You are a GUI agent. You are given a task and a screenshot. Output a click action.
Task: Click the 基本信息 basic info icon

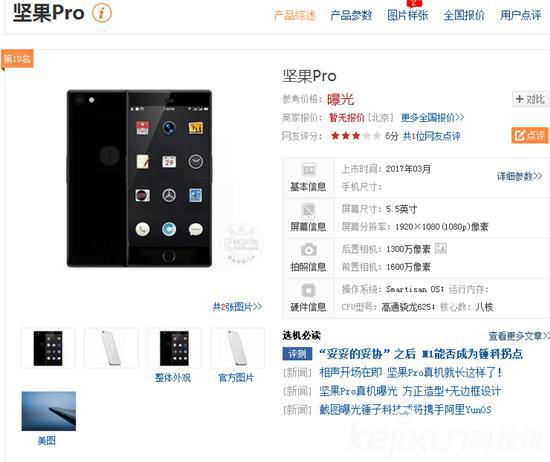point(308,170)
